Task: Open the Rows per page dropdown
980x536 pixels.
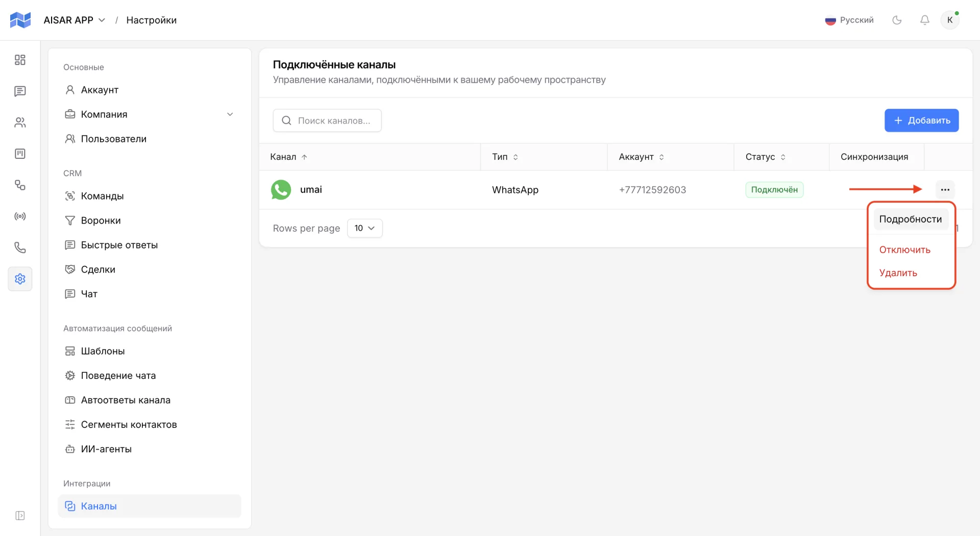Action: coord(365,228)
